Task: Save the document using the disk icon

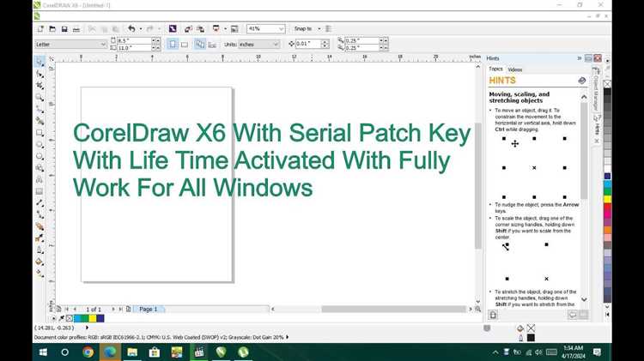Action: pos(64,28)
